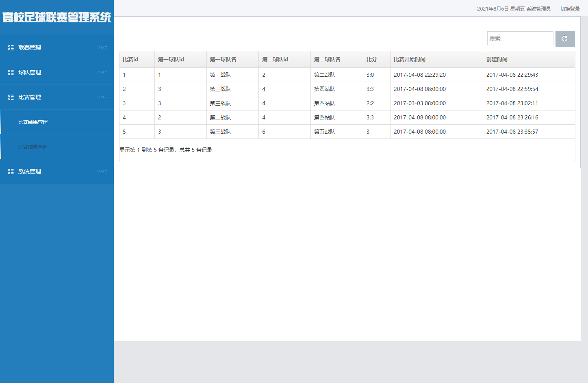
Task: Click the list icon next to 比赛管理
Action: (x=11, y=97)
